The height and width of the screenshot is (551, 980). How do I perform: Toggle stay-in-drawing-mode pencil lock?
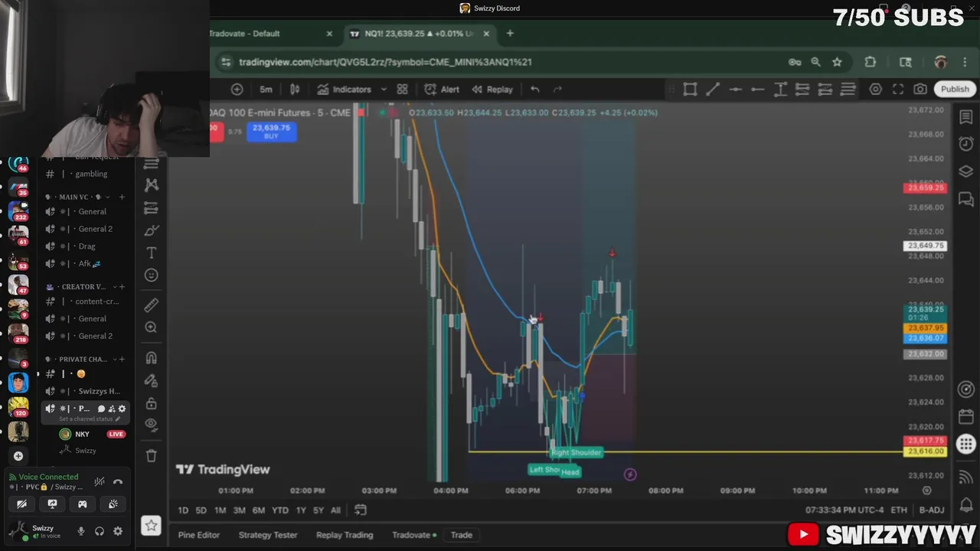pyautogui.click(x=151, y=380)
